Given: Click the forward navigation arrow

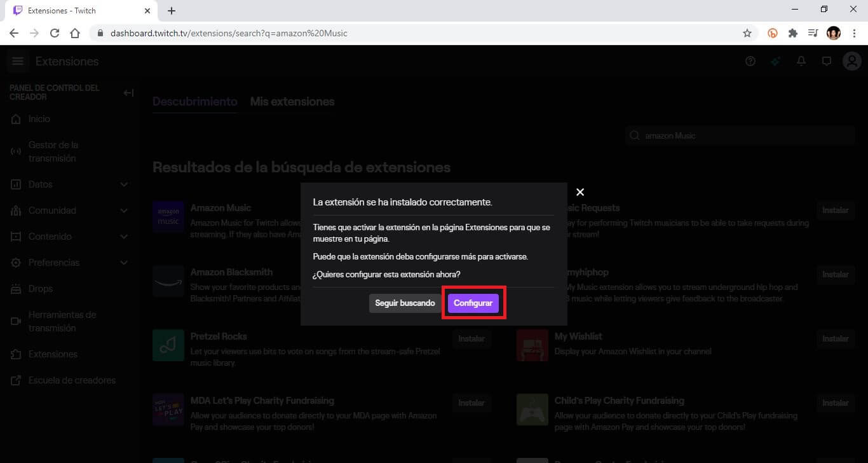Looking at the screenshot, I should [x=34, y=33].
